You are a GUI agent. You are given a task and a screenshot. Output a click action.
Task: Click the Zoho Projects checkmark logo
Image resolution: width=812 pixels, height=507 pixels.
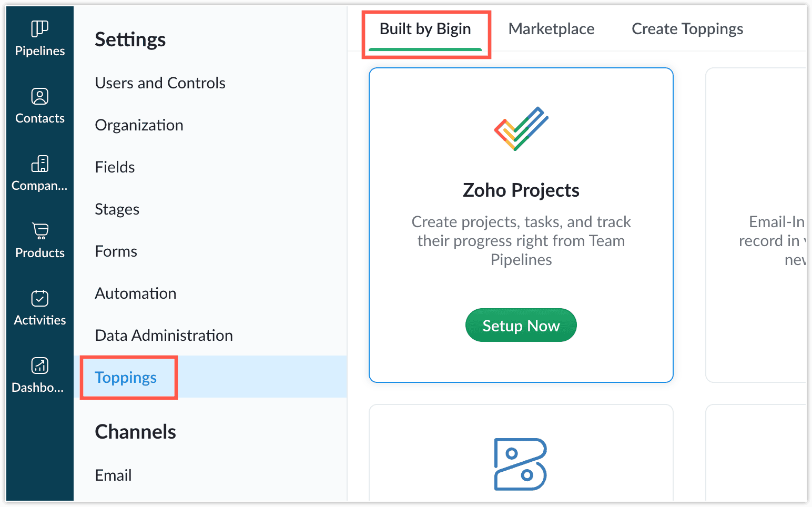[521, 129]
